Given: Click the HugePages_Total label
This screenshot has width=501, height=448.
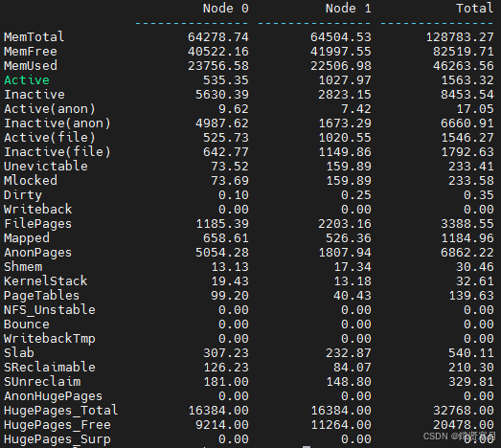Looking at the screenshot, I should (x=60, y=411).
